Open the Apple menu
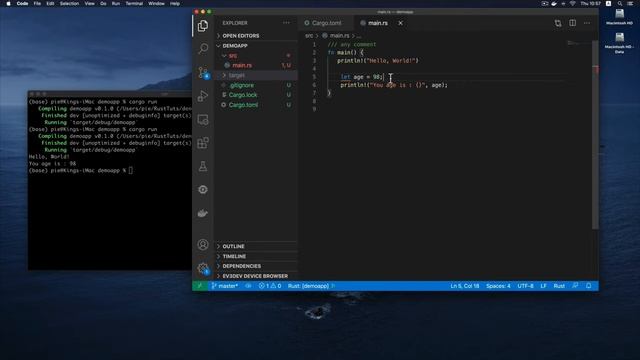Viewport: 640px width, 360px height. pyautogui.click(x=8, y=3)
